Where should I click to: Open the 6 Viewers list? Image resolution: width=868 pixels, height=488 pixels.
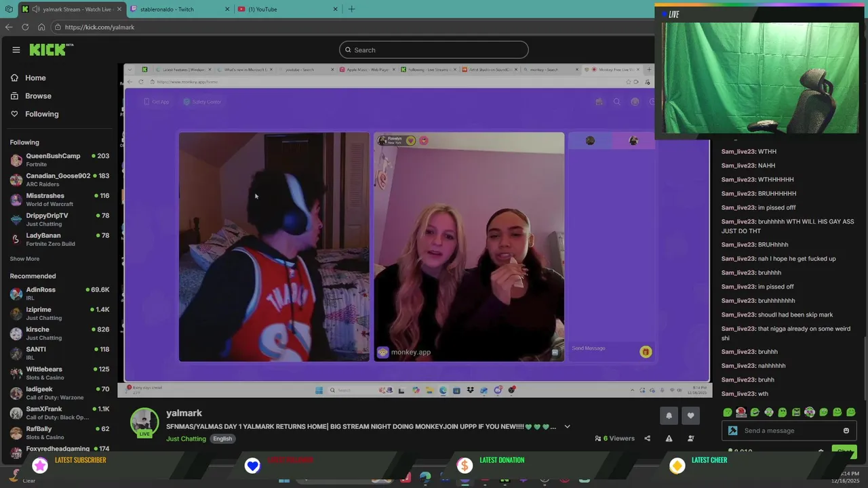coord(614,439)
